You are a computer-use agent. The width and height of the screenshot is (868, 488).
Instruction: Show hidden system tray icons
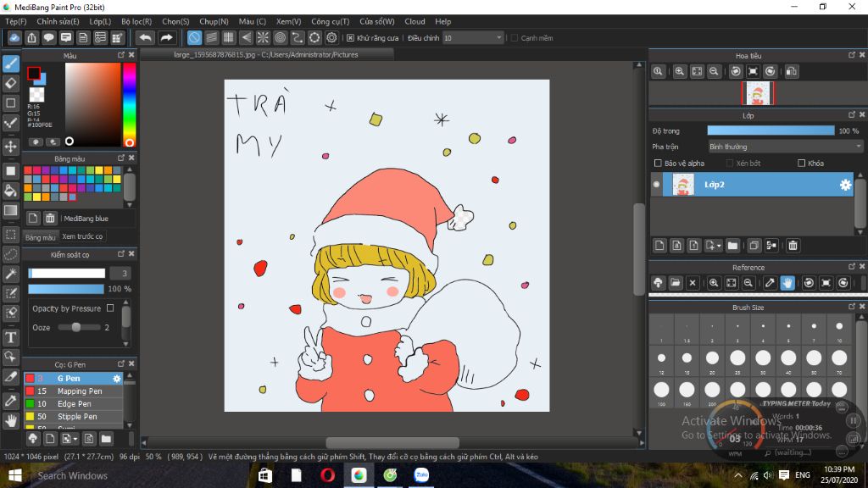(x=738, y=475)
